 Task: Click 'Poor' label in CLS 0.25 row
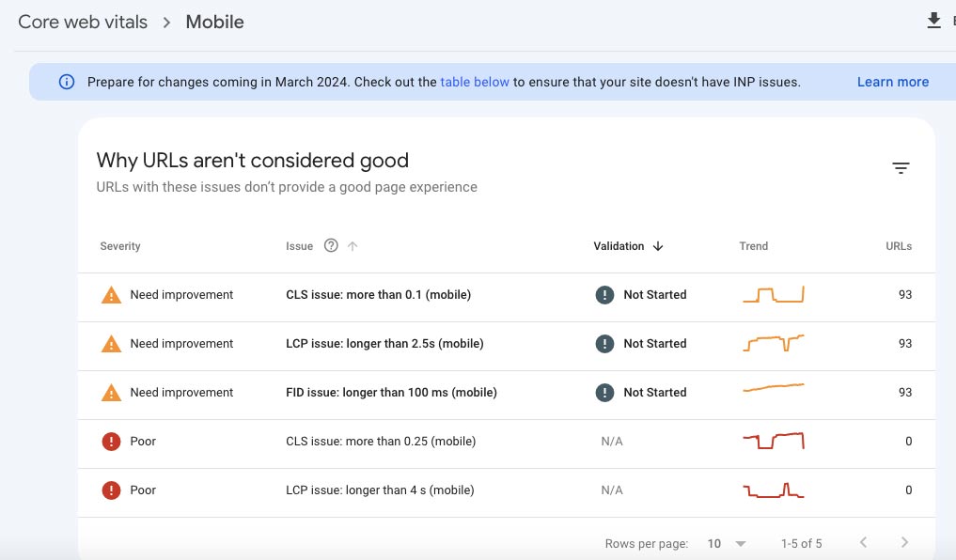[x=143, y=442]
